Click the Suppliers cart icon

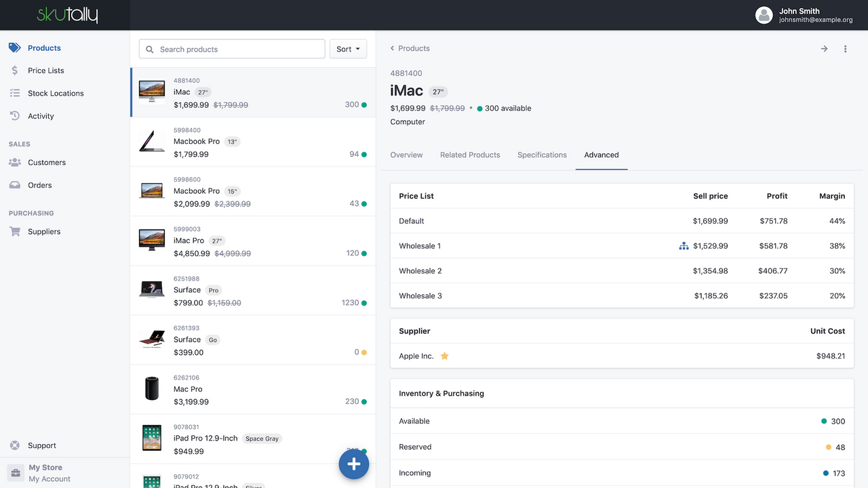15,232
